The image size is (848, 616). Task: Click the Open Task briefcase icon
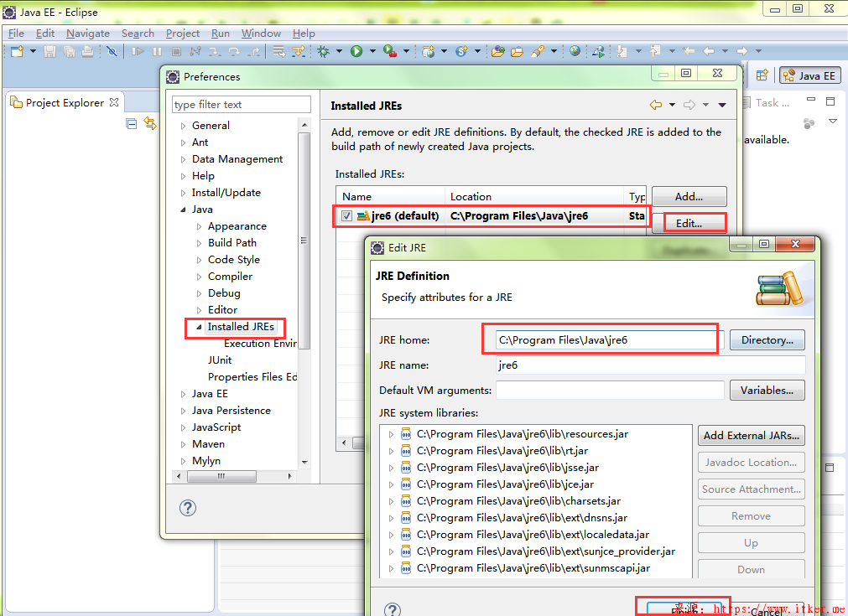(x=517, y=51)
